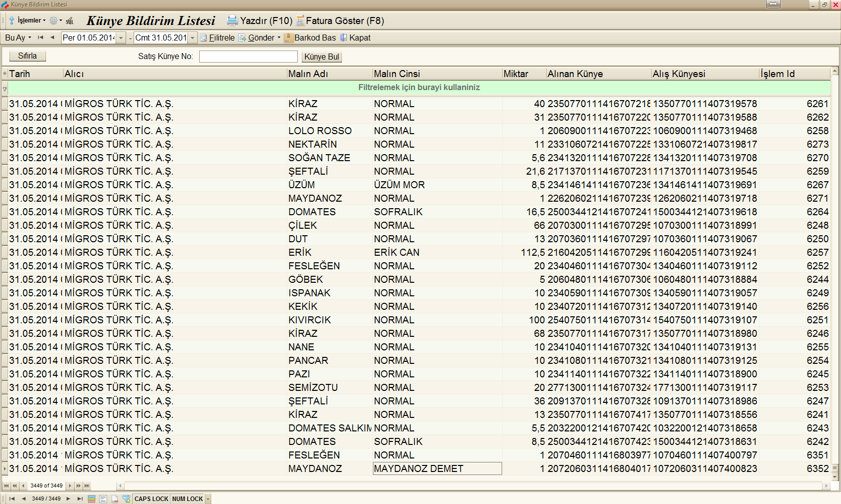Sort by İşlem Id column header
This screenshot has height=504, width=841.
click(x=794, y=74)
